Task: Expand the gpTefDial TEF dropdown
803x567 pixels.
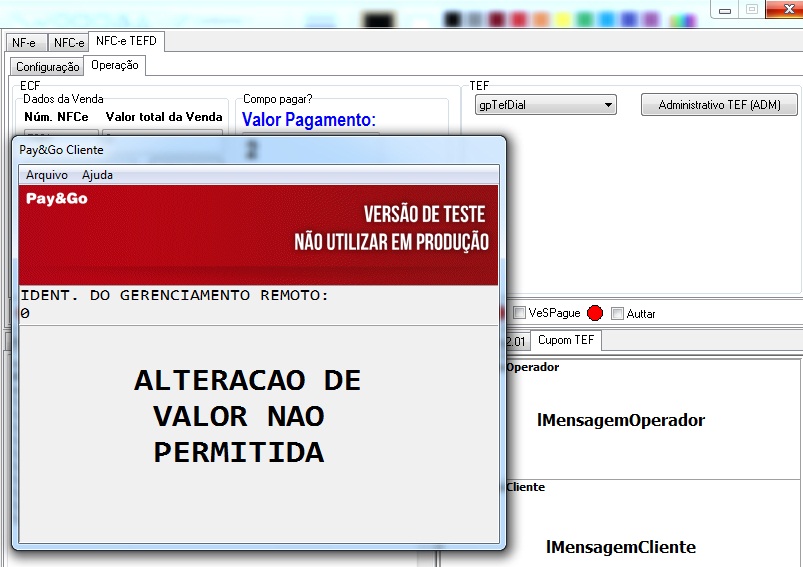Action: [546, 105]
